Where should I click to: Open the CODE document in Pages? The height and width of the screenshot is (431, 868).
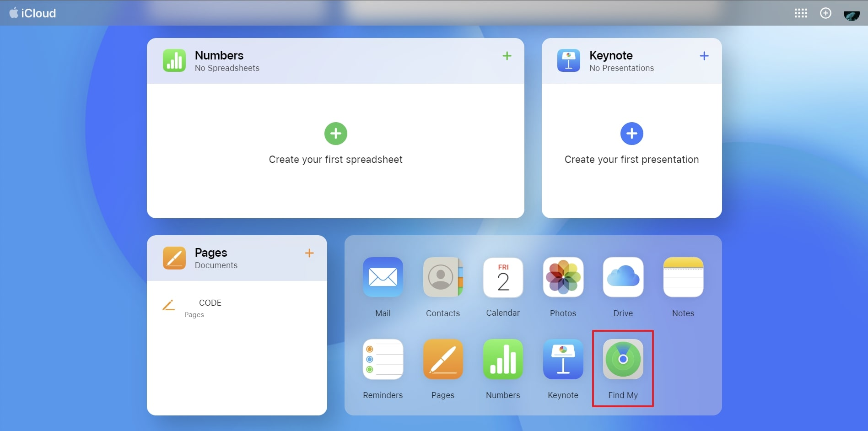click(210, 303)
